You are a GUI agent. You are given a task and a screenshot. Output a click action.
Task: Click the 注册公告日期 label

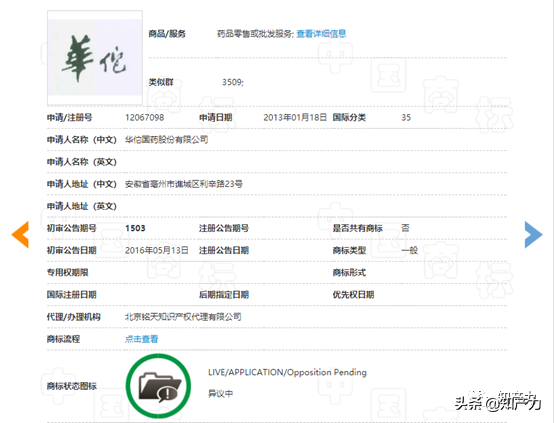point(224,250)
